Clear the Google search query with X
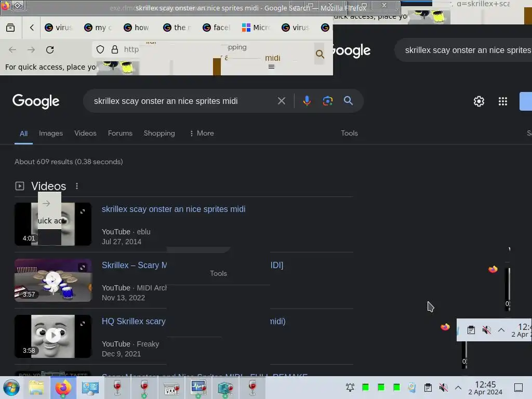This screenshot has width=532, height=399. 281,101
